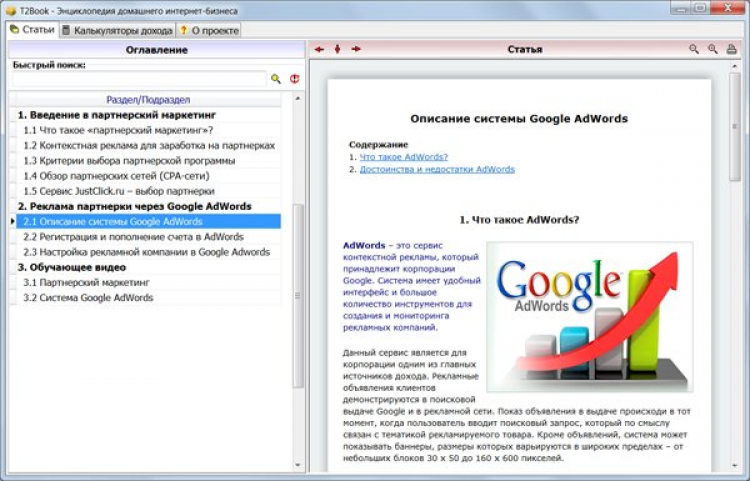
Task: Click second magnifier icon in article header
Action: coord(713,49)
